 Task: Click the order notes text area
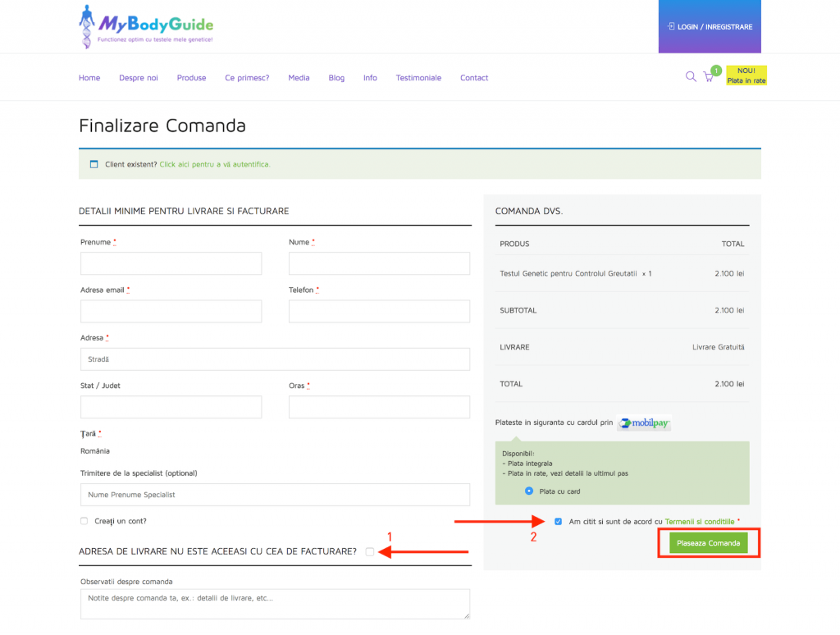coord(275,603)
